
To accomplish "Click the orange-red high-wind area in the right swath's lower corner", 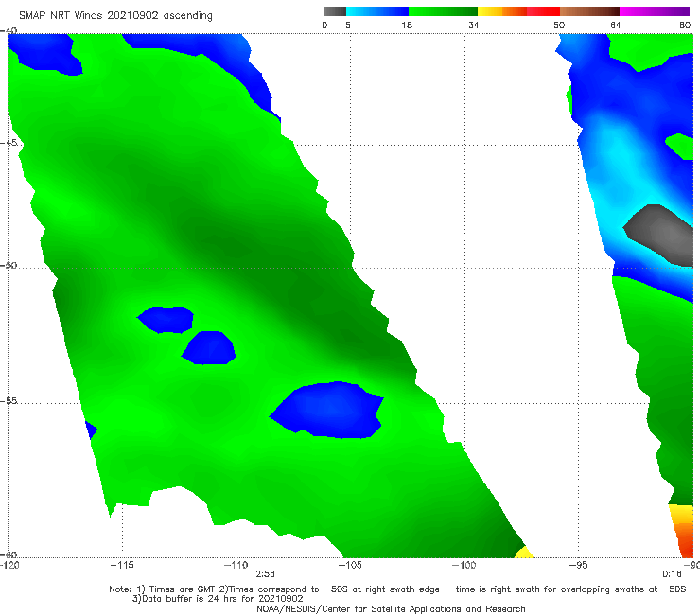I will pos(685,538).
